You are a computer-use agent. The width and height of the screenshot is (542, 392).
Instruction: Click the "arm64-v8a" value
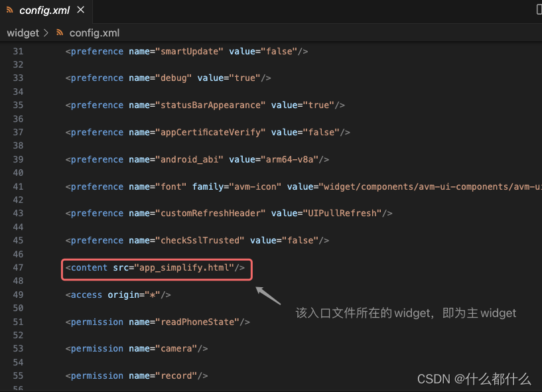coord(290,159)
